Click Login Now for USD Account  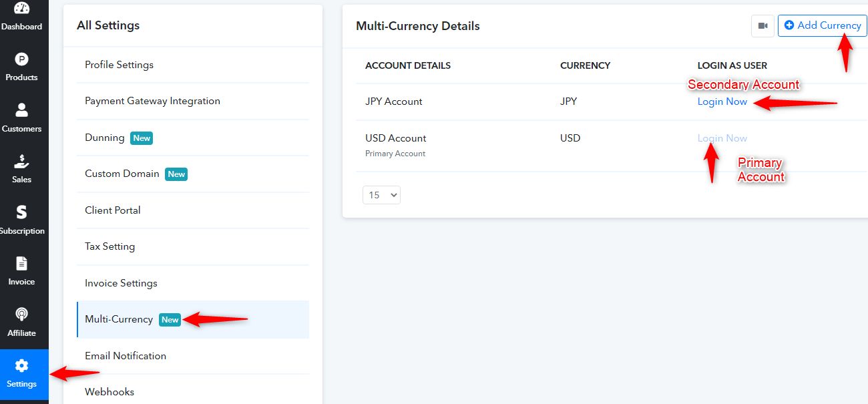(x=722, y=138)
